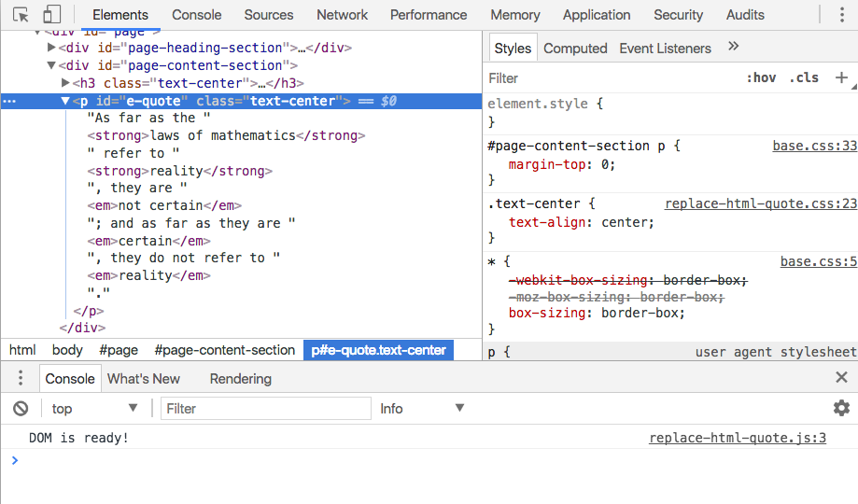Click the text-align center value
The width and height of the screenshot is (858, 504).
[x=624, y=222]
